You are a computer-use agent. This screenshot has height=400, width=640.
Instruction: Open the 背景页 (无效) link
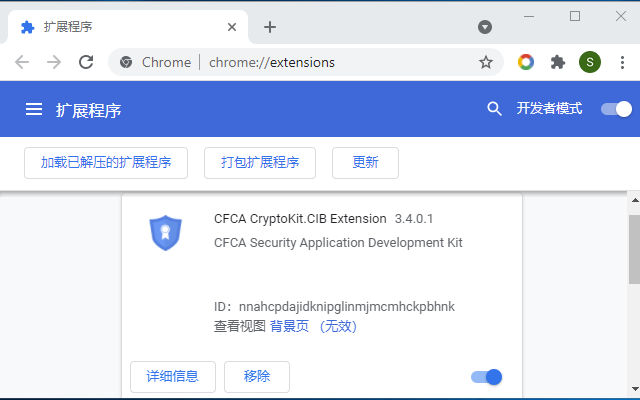tap(313, 326)
